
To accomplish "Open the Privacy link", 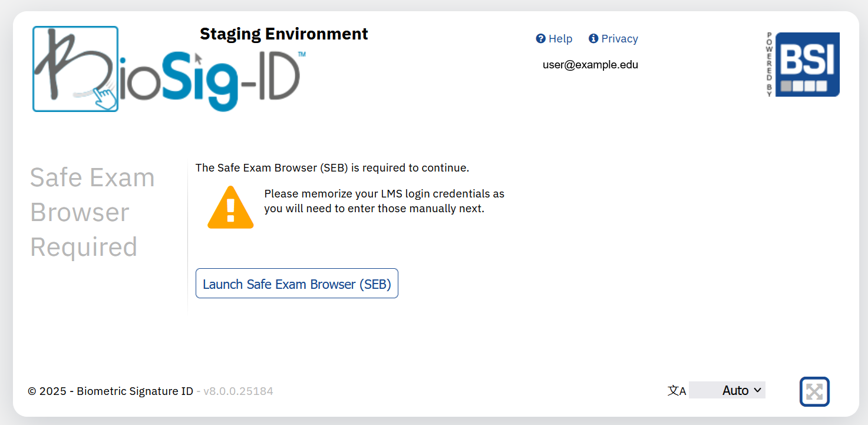I will (x=613, y=39).
